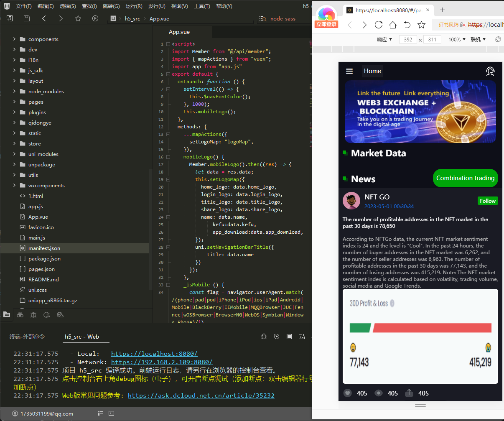Rotate the device viewport orientation
Image resolution: width=504 pixels, height=421 pixels.
point(498,39)
